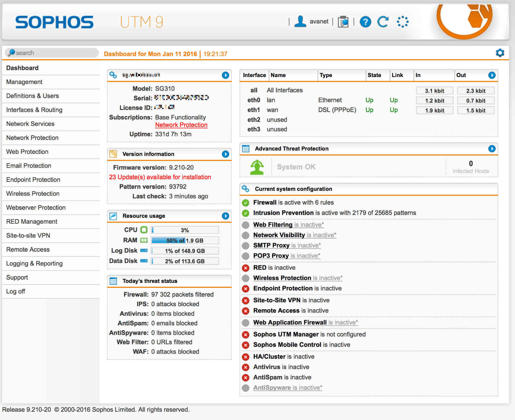Viewport: 515px width, 420px height.
Task: Expand the interfaces table arrow button
Action: (492, 75)
